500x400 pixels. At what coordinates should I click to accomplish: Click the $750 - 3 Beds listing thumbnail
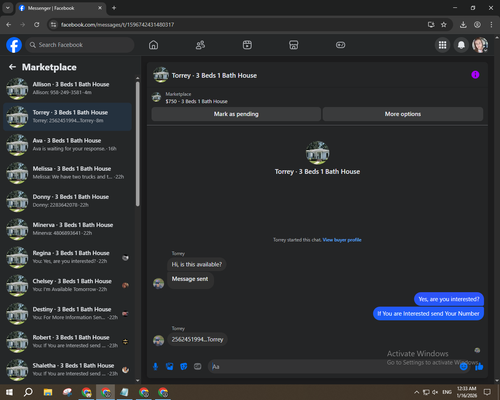pyautogui.click(x=156, y=97)
